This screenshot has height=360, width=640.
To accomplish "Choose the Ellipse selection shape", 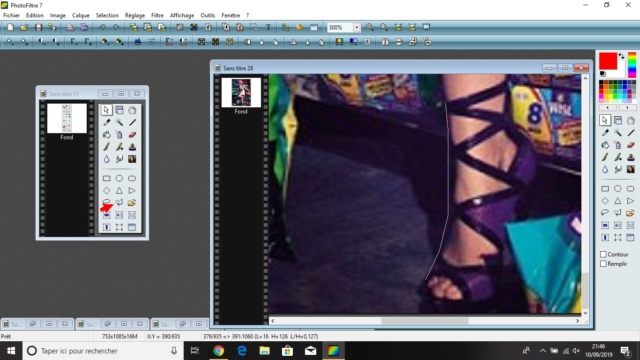I will tap(618, 189).
